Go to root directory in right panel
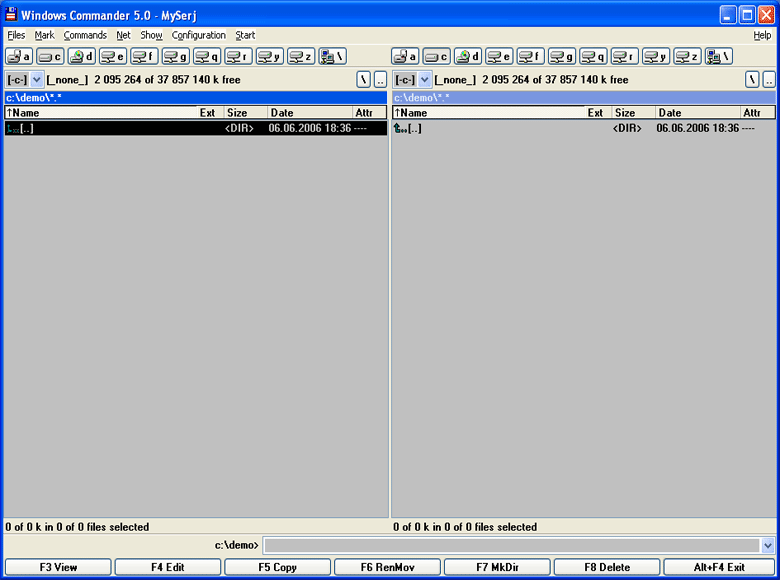The height and width of the screenshot is (580, 780). pos(751,80)
